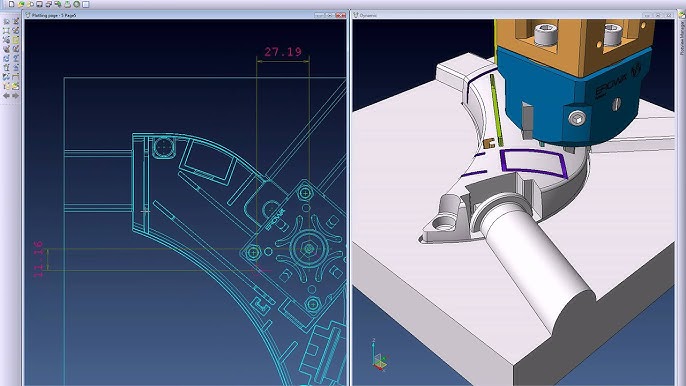
Task: Click the XYZ axis triad in Dynamic view
Action: 379,355
